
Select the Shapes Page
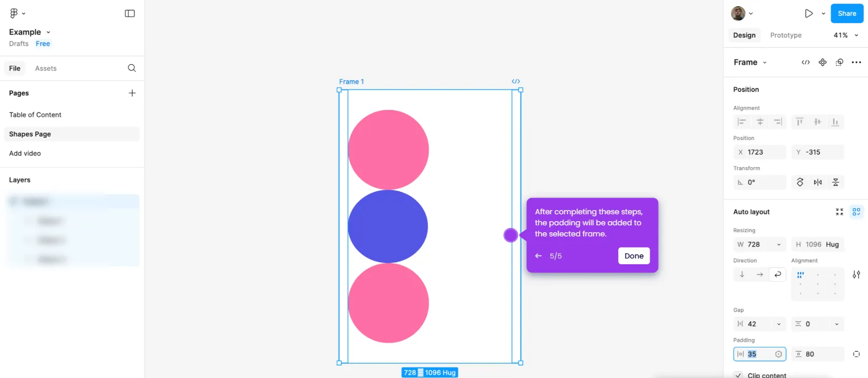pos(72,134)
